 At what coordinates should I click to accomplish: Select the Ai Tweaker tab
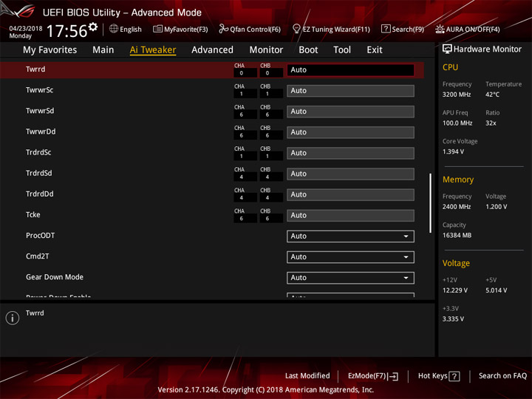pos(153,50)
